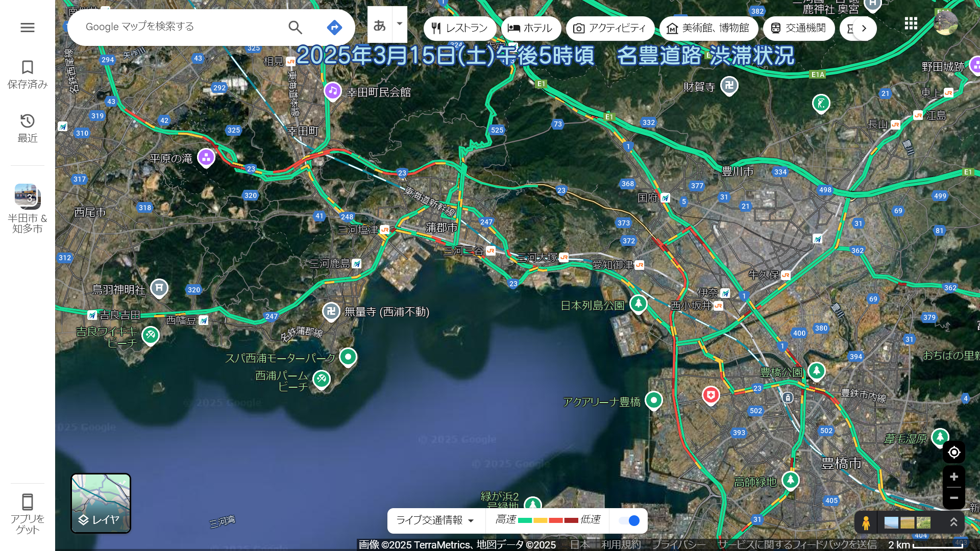Click the orange traffic legend color

pos(541,520)
